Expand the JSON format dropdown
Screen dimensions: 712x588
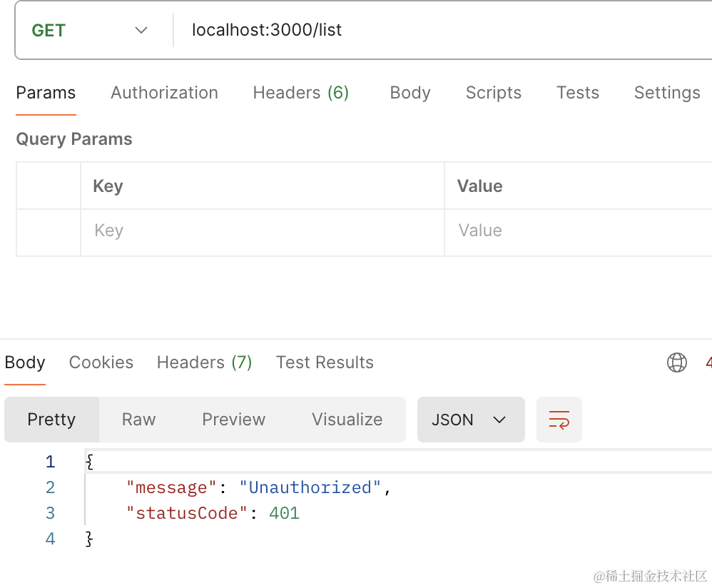click(x=469, y=420)
